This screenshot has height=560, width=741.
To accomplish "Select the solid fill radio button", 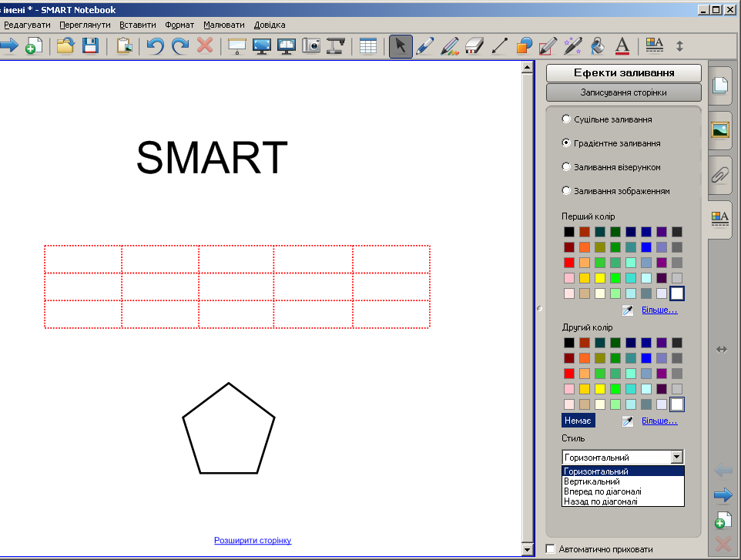I will [566, 119].
